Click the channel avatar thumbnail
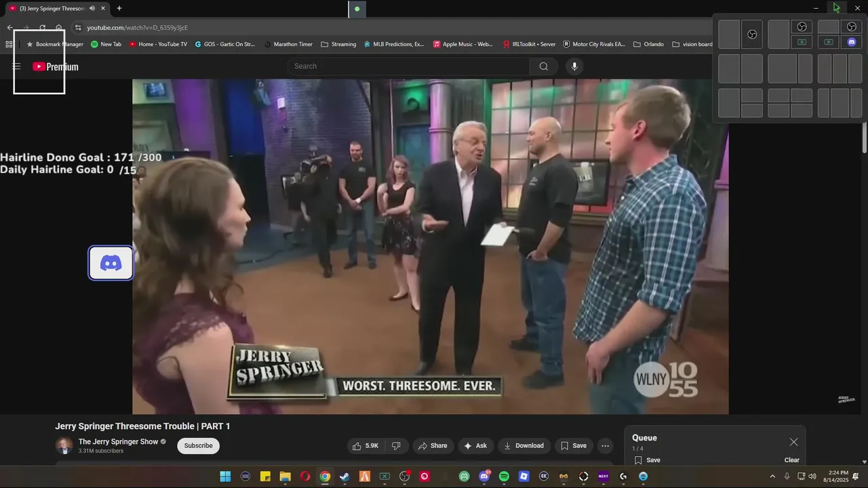Screen dimensions: 868x488 (64, 445)
